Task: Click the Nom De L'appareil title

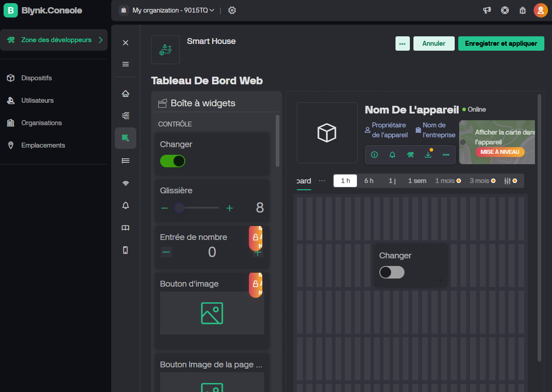Action: click(412, 109)
